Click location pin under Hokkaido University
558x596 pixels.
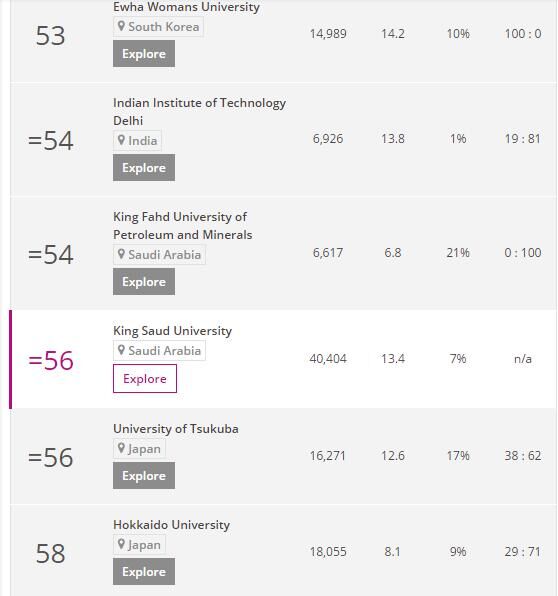point(121,544)
